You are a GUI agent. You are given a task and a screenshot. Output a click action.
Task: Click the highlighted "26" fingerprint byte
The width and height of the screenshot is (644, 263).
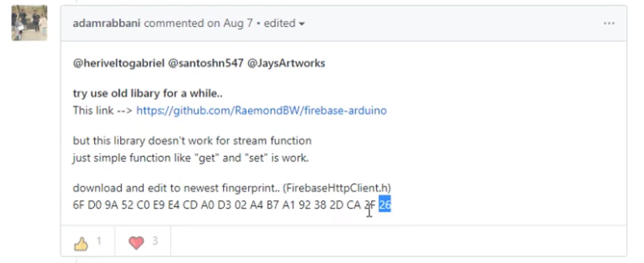point(385,205)
